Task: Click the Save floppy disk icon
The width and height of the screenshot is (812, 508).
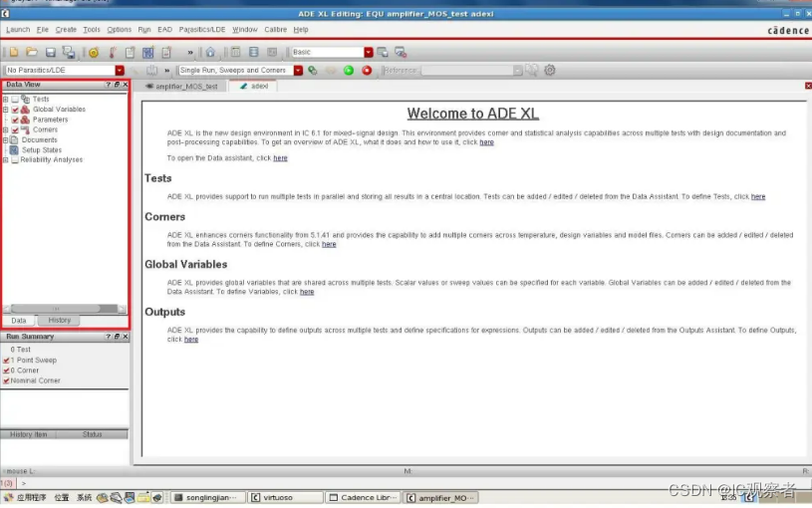Action: coord(50,52)
